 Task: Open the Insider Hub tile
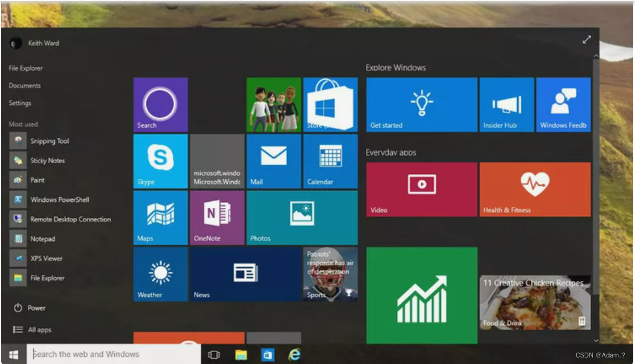507,104
